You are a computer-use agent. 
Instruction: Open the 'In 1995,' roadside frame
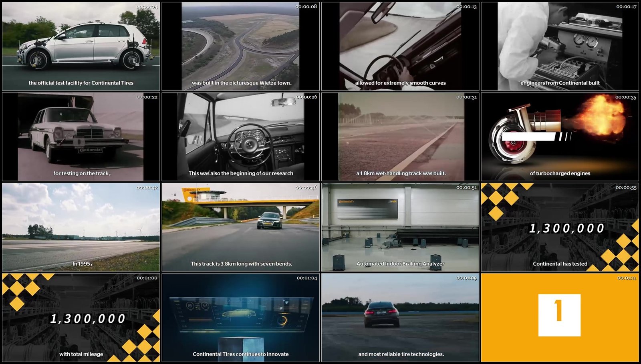81,227
